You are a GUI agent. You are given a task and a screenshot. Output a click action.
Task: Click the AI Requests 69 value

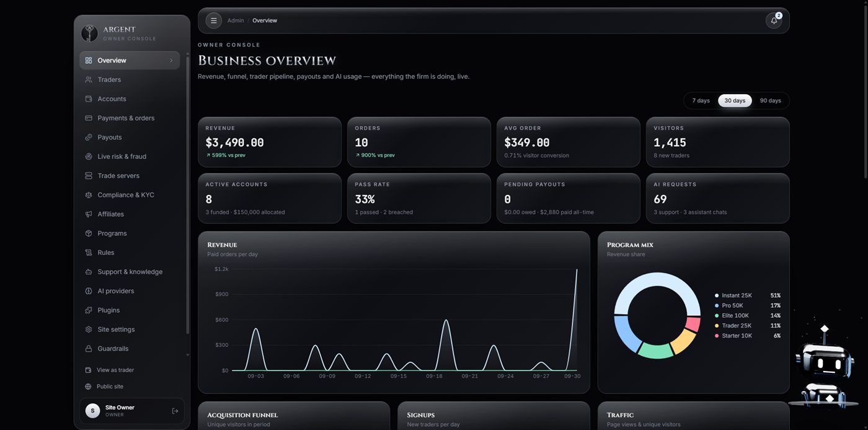coord(660,199)
